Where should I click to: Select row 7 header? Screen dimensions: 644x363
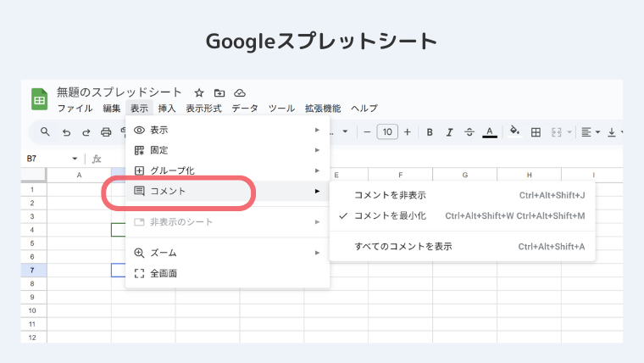point(33,270)
